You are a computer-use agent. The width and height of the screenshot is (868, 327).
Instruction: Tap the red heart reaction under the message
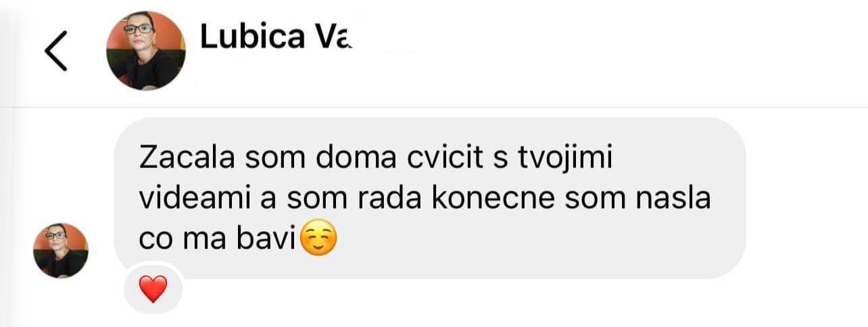[x=153, y=289]
